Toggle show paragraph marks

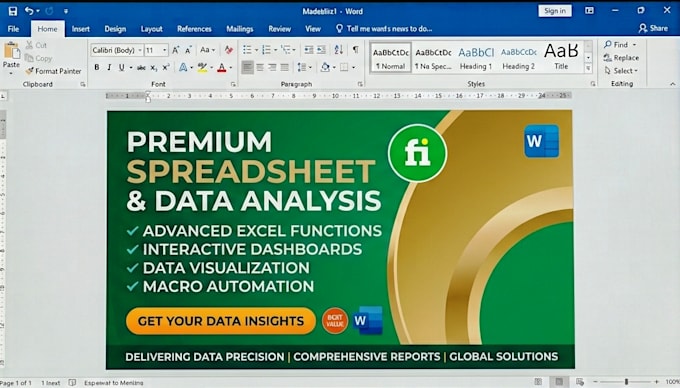pyautogui.click(x=356, y=49)
